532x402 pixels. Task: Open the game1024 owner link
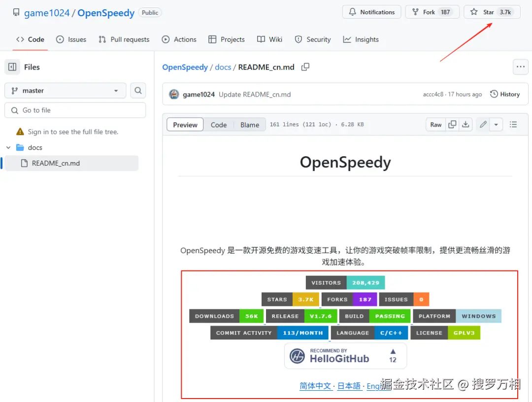47,13
